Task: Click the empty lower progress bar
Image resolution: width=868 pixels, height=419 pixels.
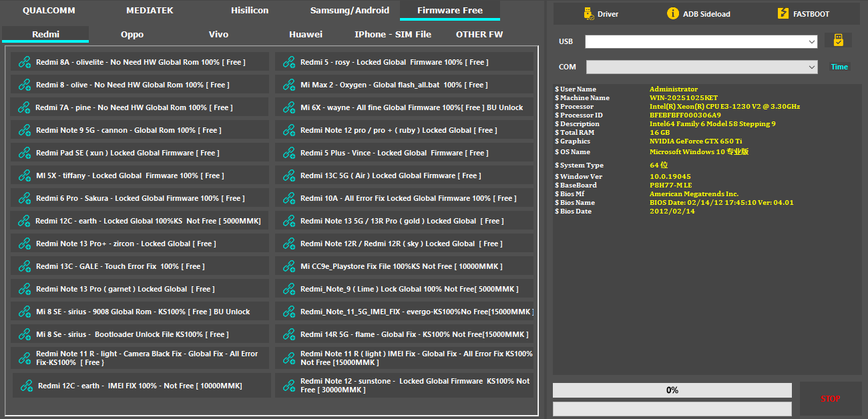Action: pos(672,409)
